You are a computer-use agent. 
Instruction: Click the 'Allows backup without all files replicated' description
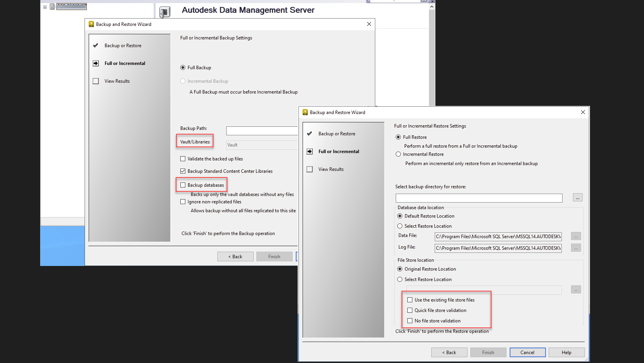coord(243,211)
